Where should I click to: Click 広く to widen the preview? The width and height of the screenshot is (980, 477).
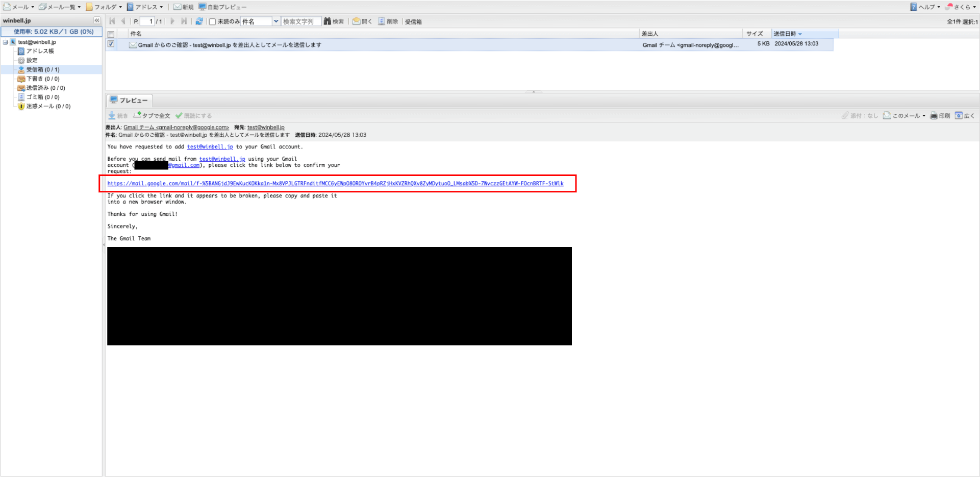coord(965,116)
